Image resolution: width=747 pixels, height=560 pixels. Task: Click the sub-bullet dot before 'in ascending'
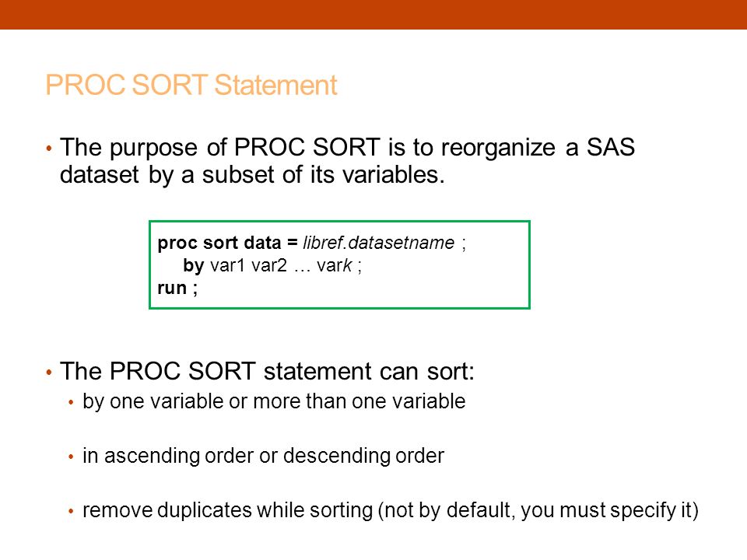(x=71, y=457)
